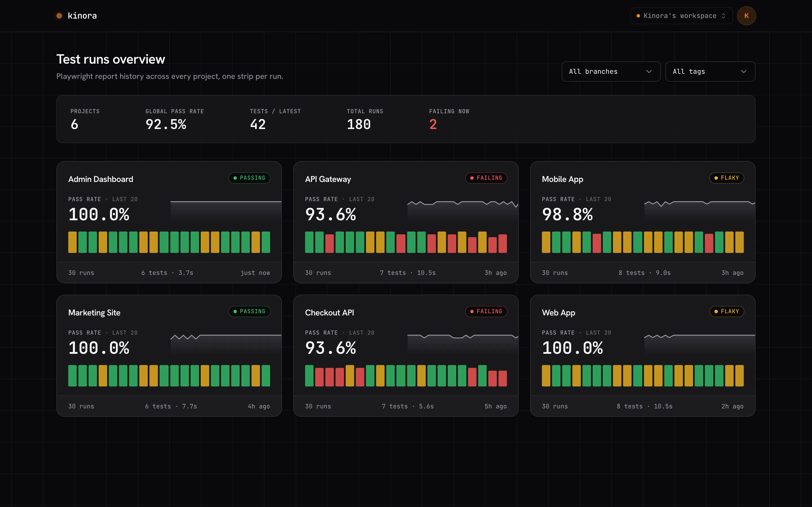
Task: Open the Kinora's workspace selector
Action: pyautogui.click(x=681, y=16)
